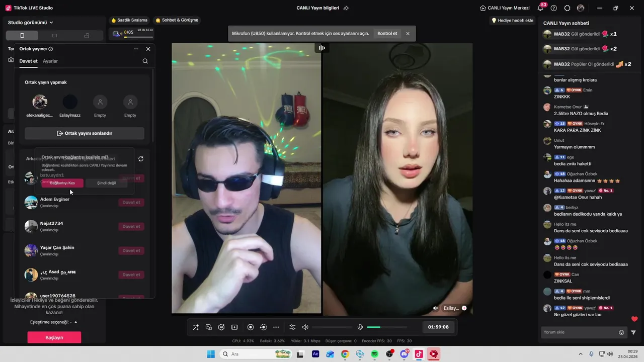Image resolution: width=644 pixels, height=362 pixels.
Task: Open Discord from the taskbar
Action: coord(404,354)
